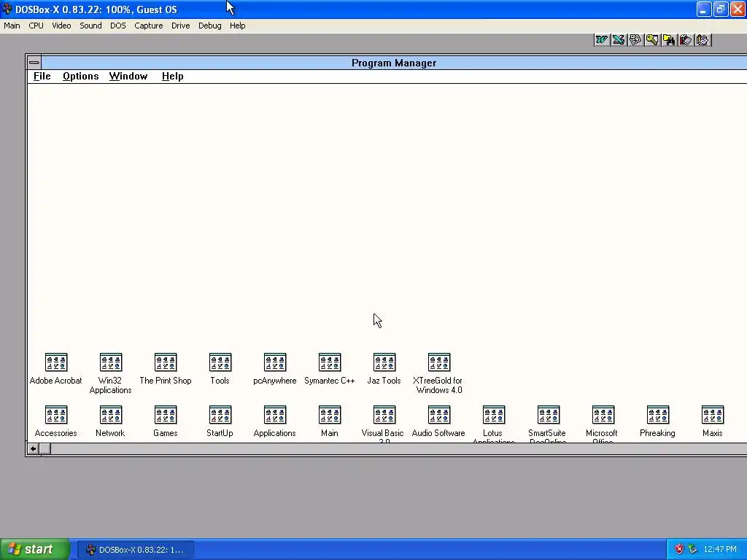Open the DOSBox-X Help menu
The width and height of the screenshot is (747, 560).
point(237,26)
